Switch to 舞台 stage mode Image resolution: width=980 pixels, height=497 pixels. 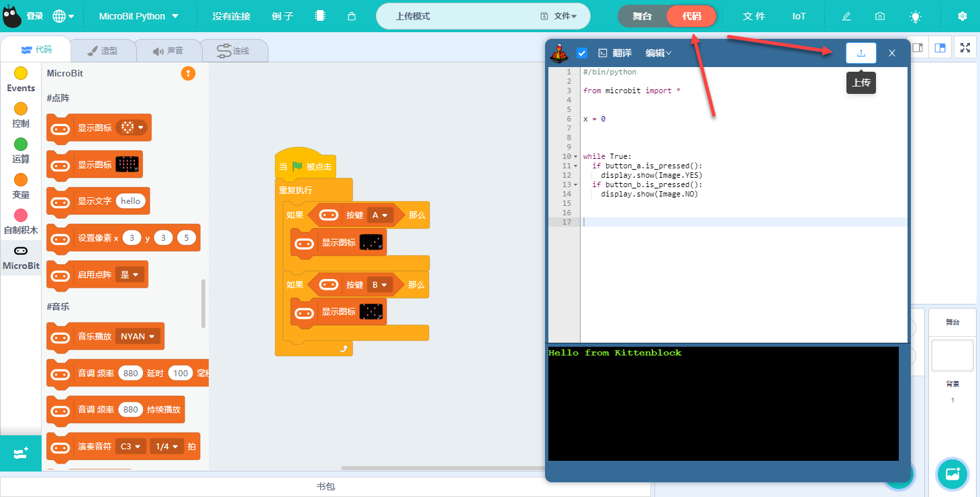coord(642,16)
